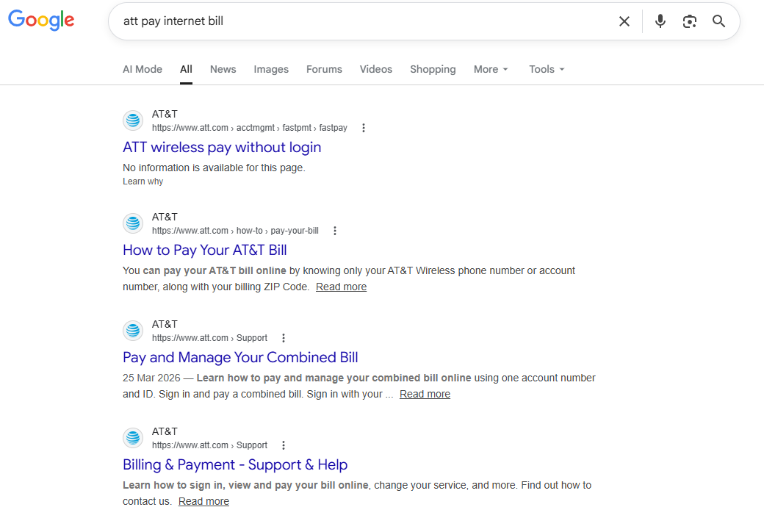Open the three-dot menu beside the Support result
Screen dimensions: 764x532
pos(284,337)
